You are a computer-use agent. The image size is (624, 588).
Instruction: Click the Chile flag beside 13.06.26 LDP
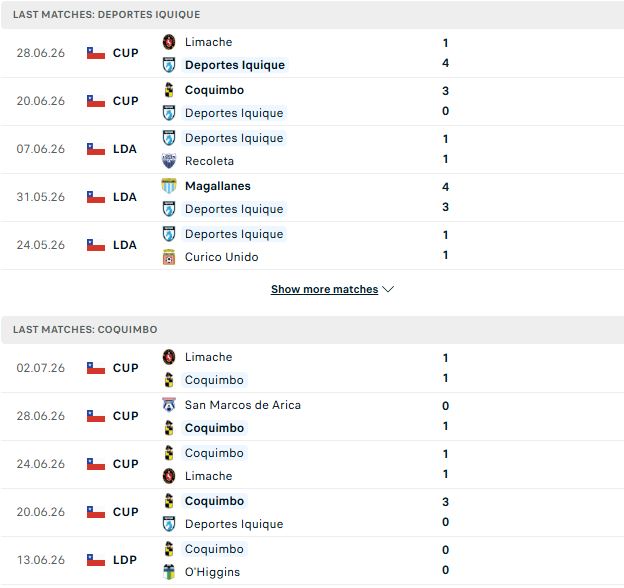tap(96, 560)
